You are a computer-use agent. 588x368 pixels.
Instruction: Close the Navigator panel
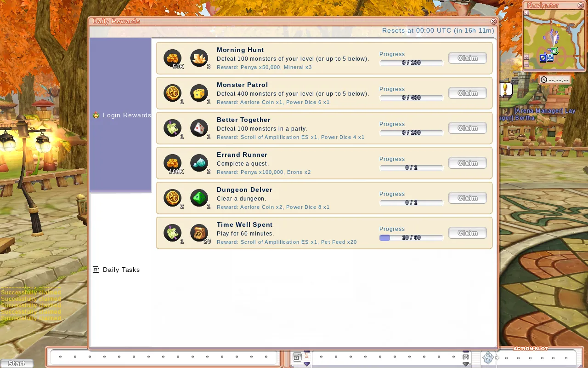pos(581,6)
